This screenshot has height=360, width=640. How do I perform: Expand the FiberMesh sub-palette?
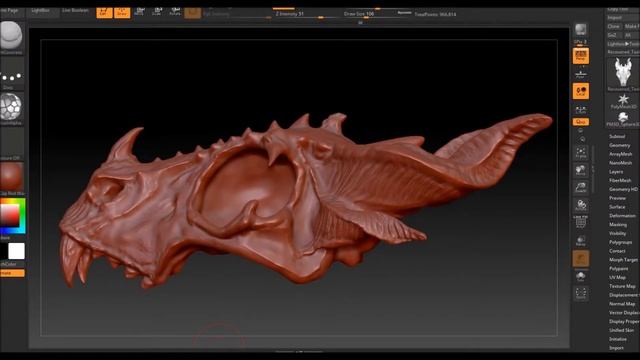click(x=620, y=180)
